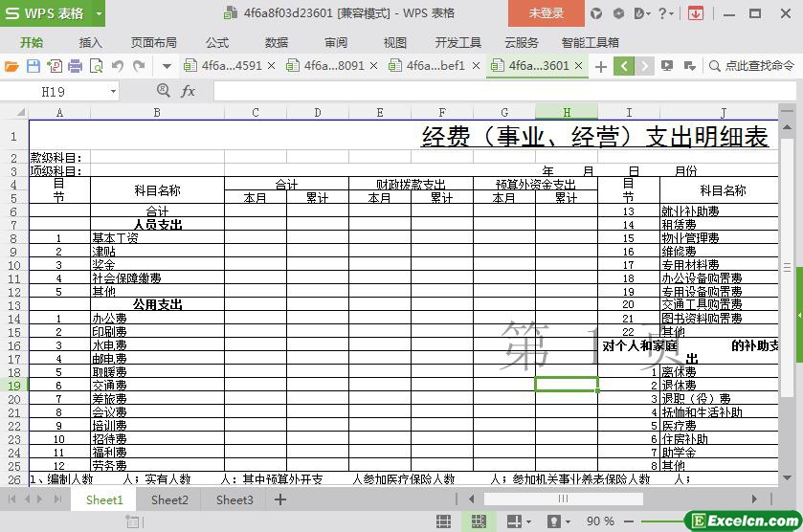Click the insert function fx icon
This screenshot has width=803, height=532.
tap(188, 91)
